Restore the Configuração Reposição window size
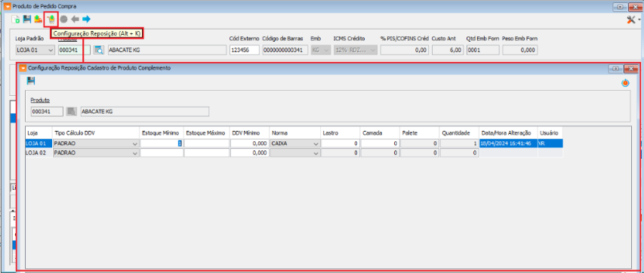The image size is (644, 273). (615, 69)
